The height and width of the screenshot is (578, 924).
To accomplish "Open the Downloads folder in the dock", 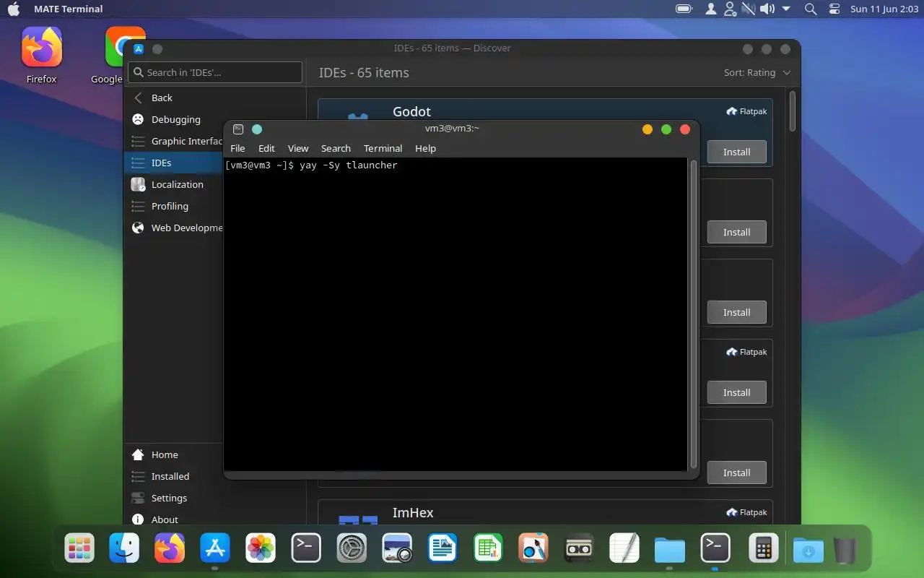I will tap(808, 548).
